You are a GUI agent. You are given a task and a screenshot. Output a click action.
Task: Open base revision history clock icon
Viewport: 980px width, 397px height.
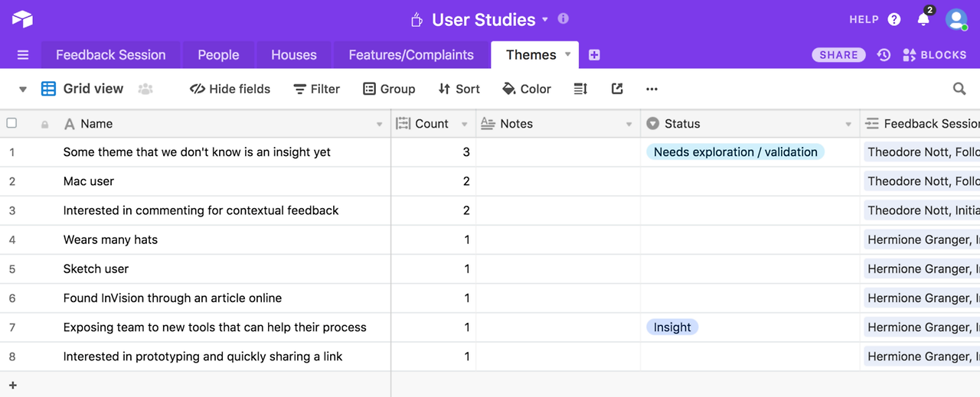point(884,55)
